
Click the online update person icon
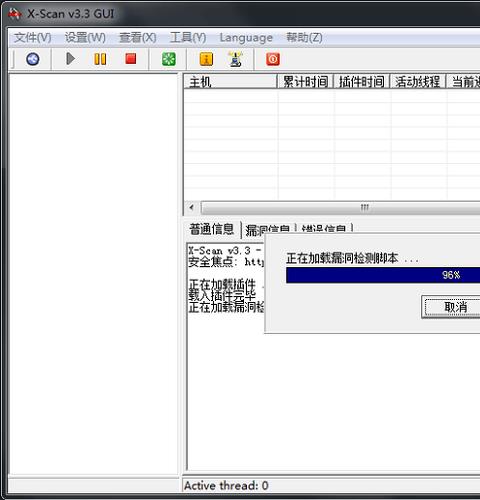point(236,59)
